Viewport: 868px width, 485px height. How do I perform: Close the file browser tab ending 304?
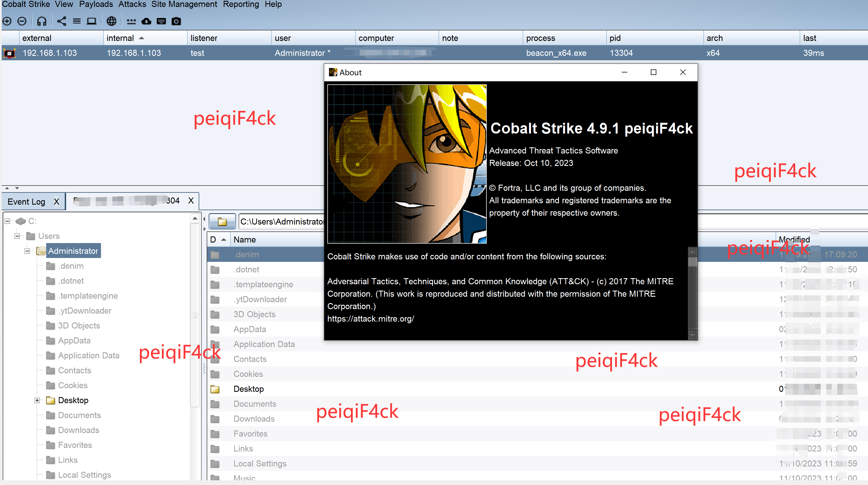[191, 201]
